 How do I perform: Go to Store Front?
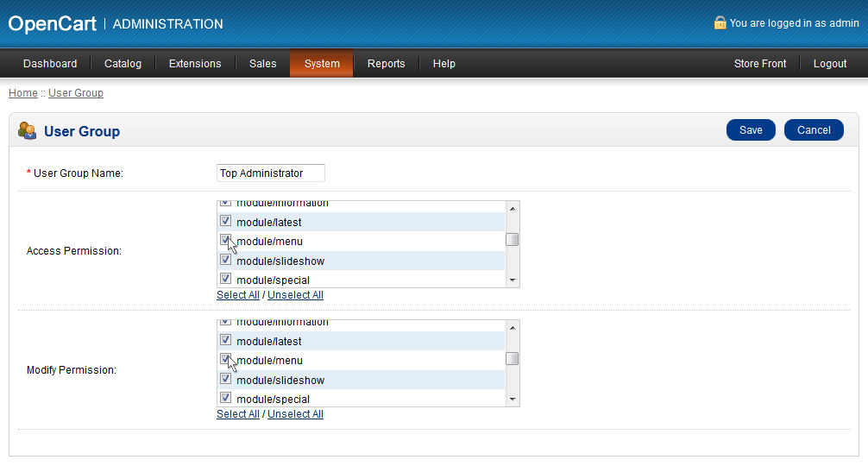pos(760,64)
